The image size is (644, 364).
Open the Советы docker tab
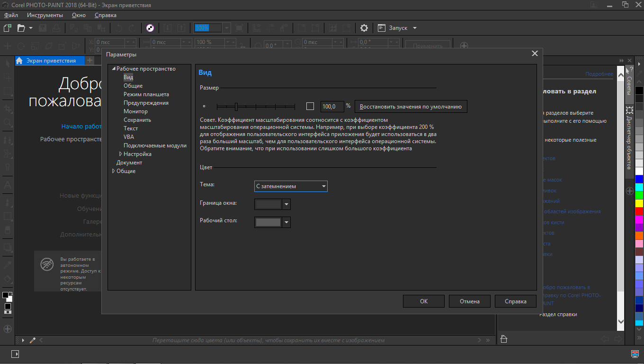629,84
